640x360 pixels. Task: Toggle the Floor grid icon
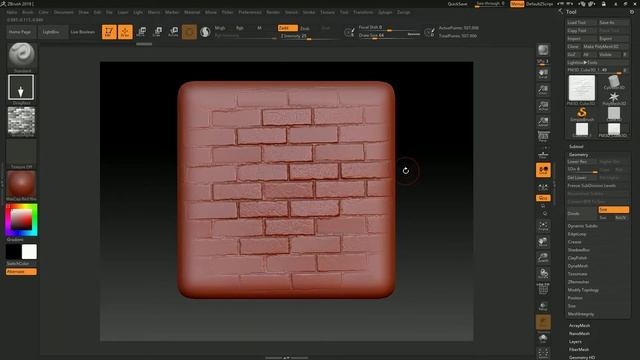tap(543, 154)
